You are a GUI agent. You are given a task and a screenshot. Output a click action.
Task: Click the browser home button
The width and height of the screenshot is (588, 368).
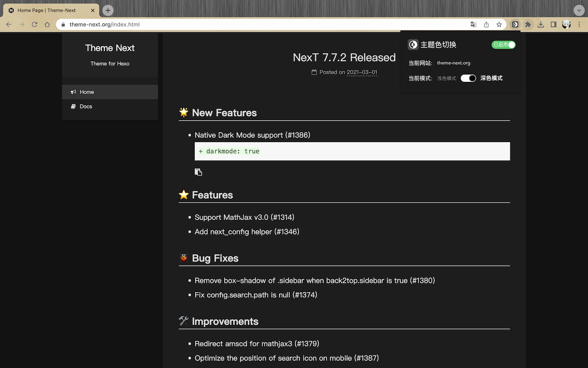(x=47, y=24)
